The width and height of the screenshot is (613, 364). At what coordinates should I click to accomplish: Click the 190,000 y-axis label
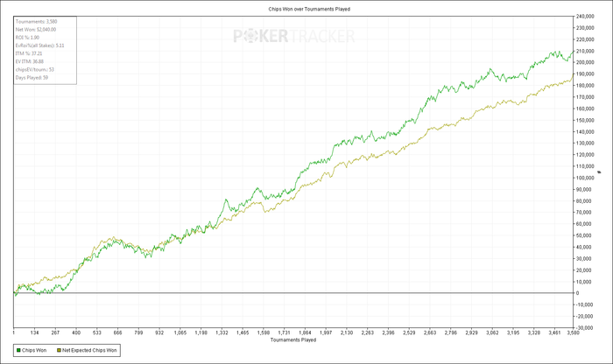(x=585, y=73)
